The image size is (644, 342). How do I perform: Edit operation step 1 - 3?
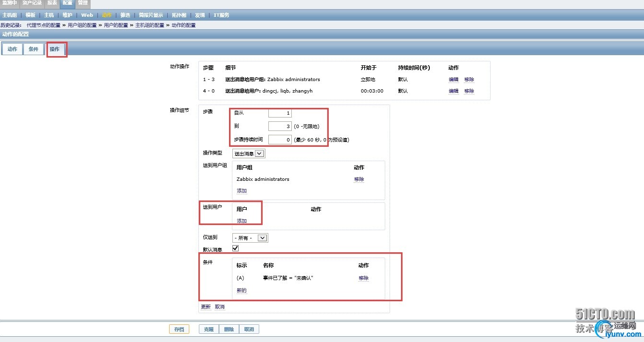pyautogui.click(x=453, y=80)
